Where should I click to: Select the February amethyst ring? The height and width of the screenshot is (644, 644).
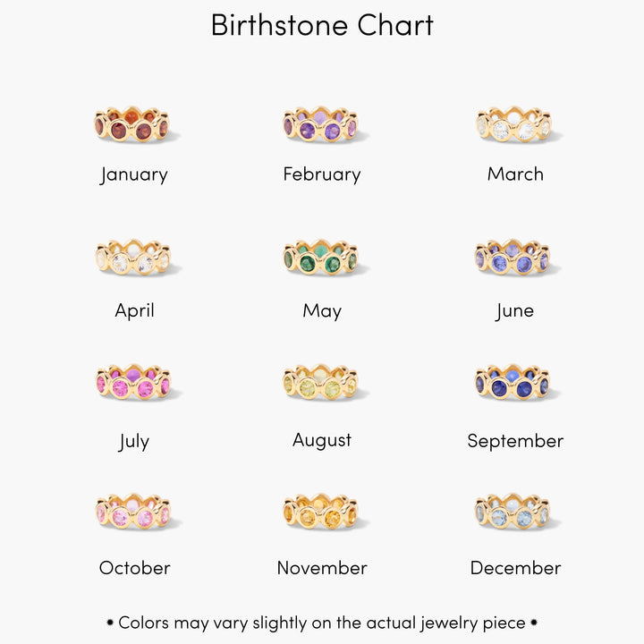coord(321,126)
